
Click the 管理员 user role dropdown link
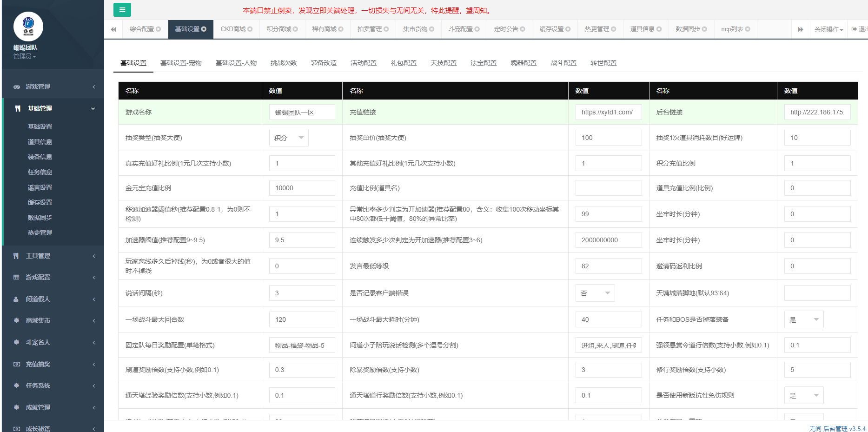(x=25, y=56)
